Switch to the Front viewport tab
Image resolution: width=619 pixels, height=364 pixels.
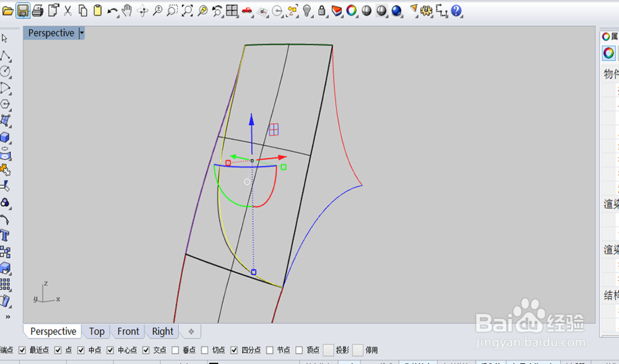coord(128,331)
